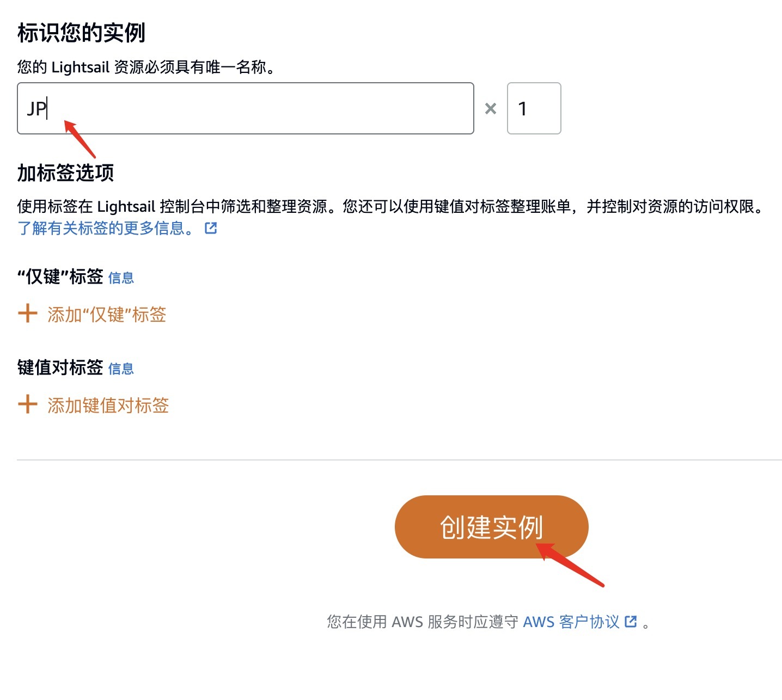
Task: Click the "仅键"标签 section label
Action: point(60,277)
